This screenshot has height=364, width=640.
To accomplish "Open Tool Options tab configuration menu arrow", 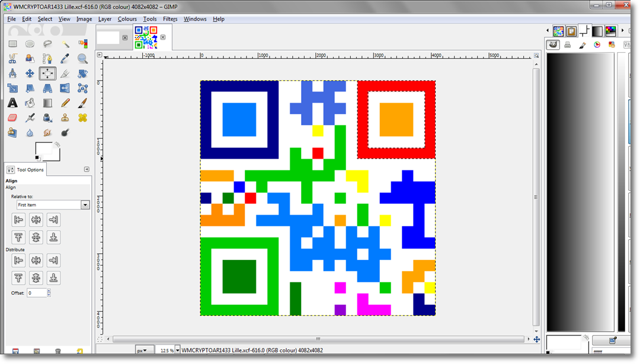I will click(87, 169).
